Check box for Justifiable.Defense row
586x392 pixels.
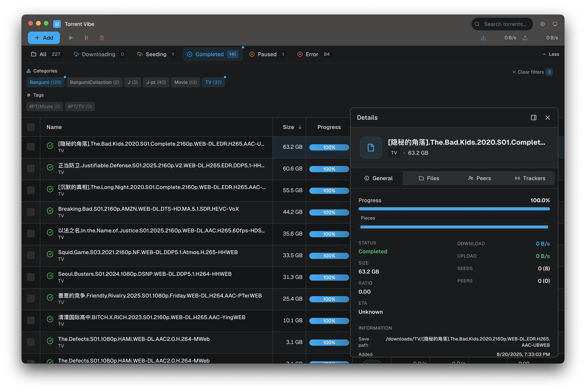(31, 169)
